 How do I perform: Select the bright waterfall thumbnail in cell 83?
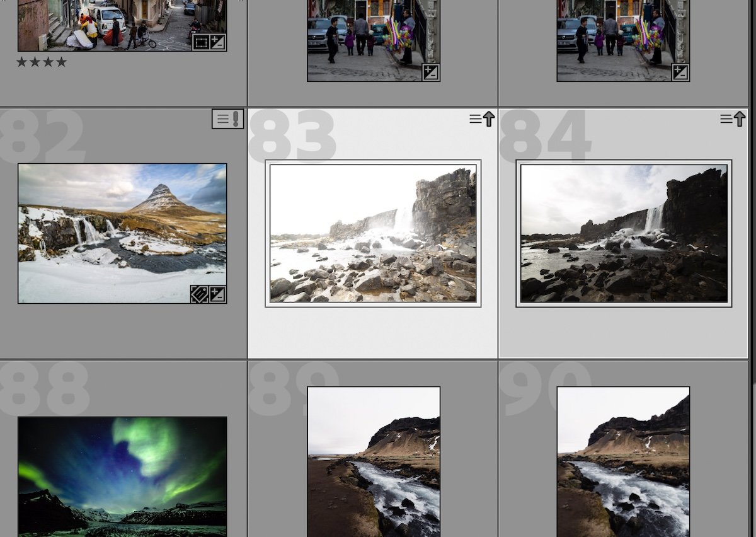pyautogui.click(x=372, y=233)
